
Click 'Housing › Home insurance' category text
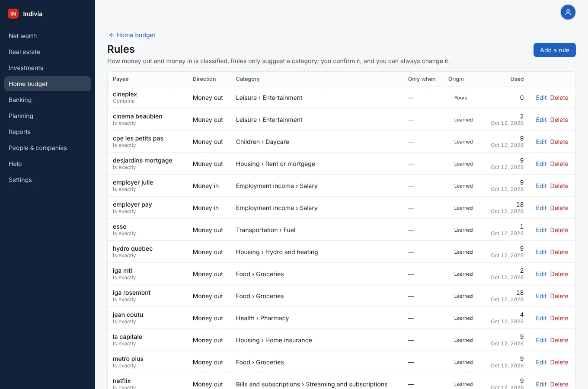coord(274,340)
